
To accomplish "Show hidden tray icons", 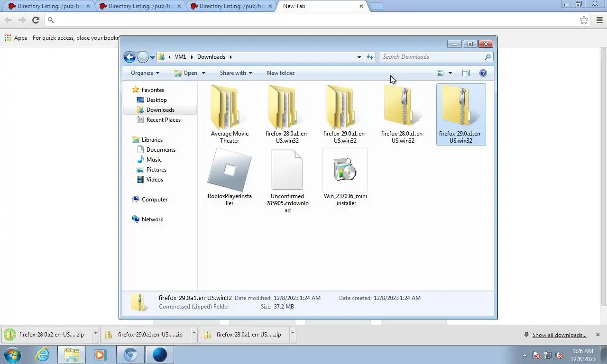I will [524, 355].
